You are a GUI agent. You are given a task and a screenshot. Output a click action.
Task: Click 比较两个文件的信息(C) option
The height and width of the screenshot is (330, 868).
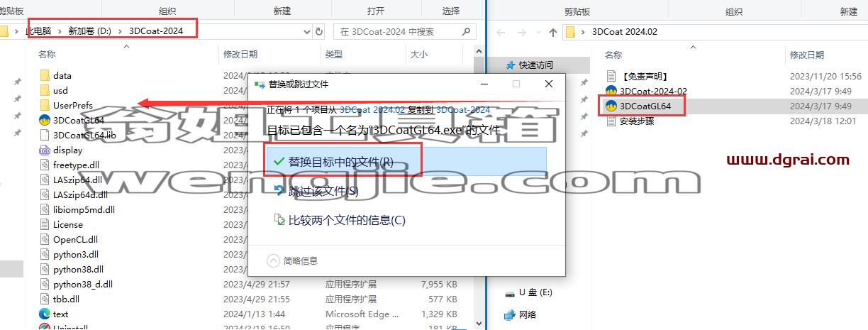click(405, 220)
